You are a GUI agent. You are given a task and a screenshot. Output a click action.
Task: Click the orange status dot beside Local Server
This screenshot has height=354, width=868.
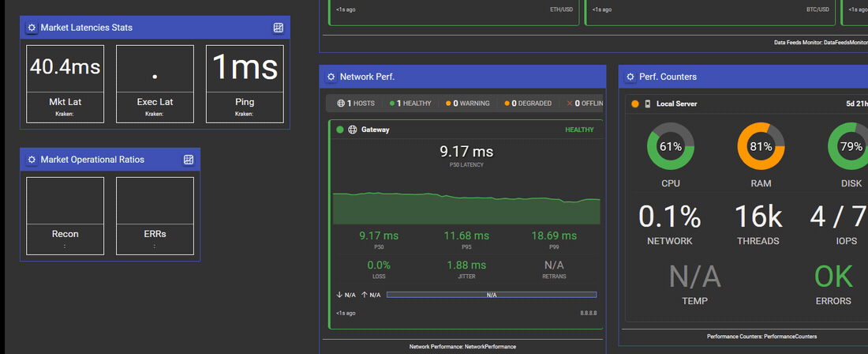pos(635,104)
